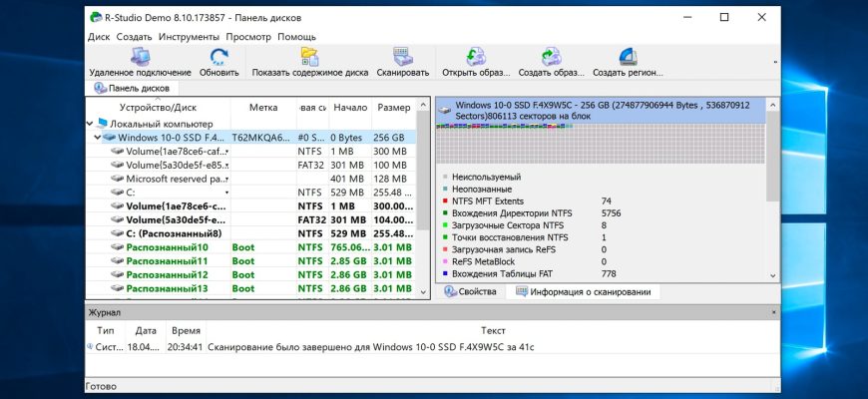This screenshot has width=868, height=399.
Task: Switch to the Свойства tab
Action: tap(471, 291)
